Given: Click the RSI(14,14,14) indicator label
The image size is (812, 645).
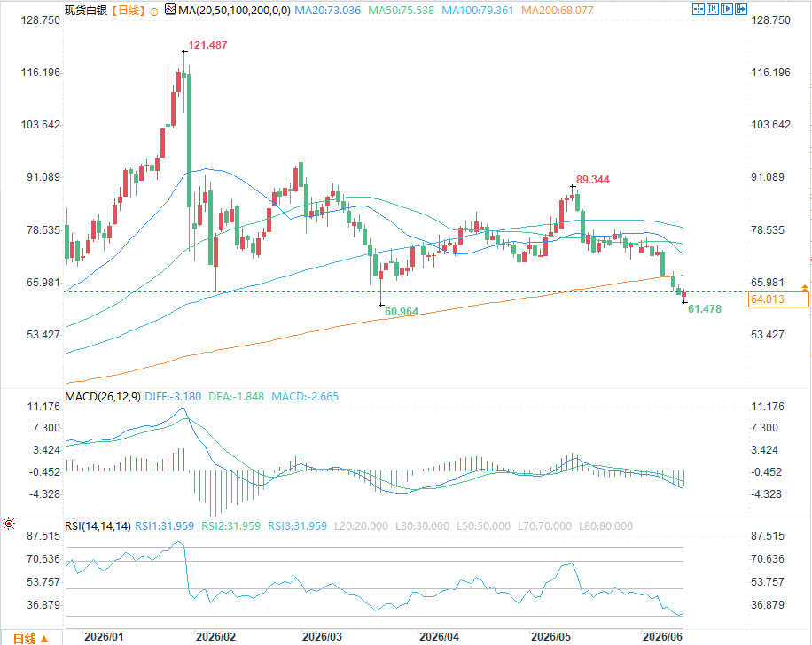Looking at the screenshot, I should (x=98, y=526).
